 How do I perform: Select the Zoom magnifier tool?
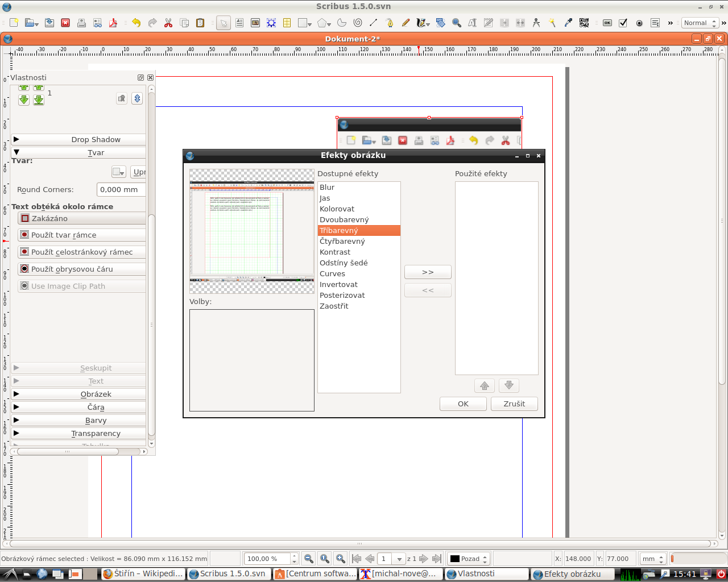point(456,23)
